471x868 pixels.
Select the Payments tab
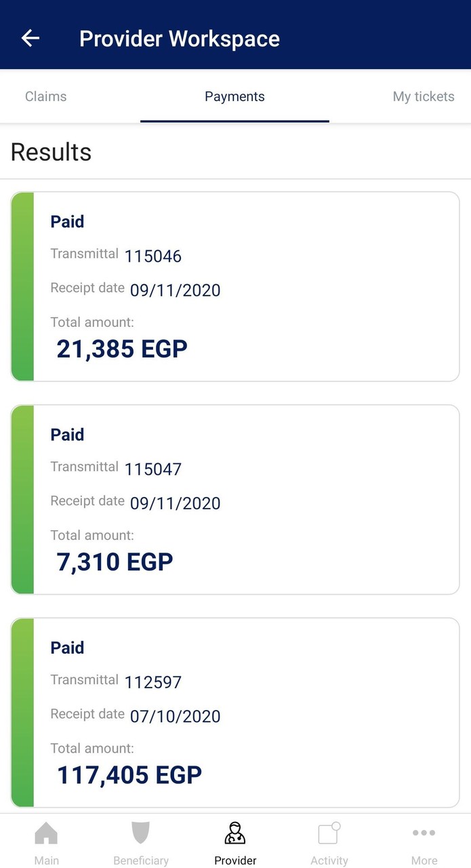(234, 96)
